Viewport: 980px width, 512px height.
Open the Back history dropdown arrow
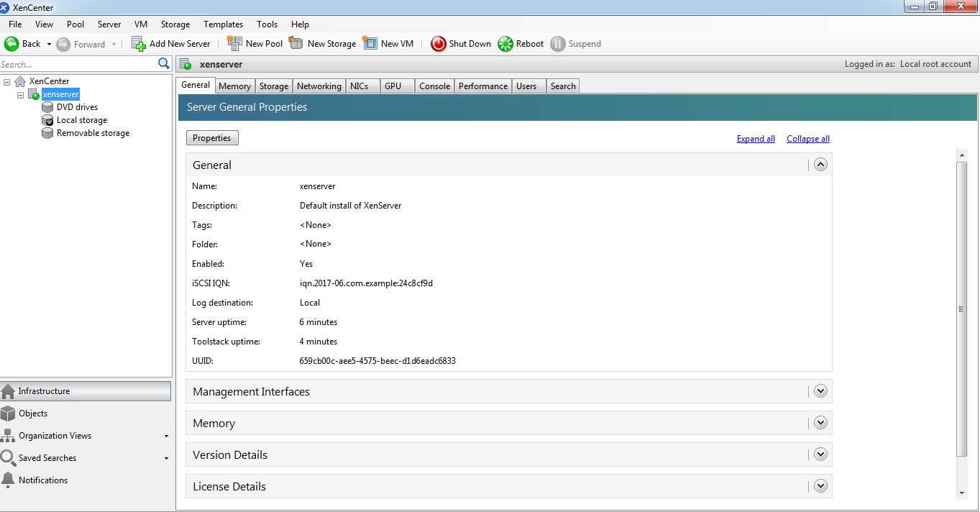tap(49, 44)
